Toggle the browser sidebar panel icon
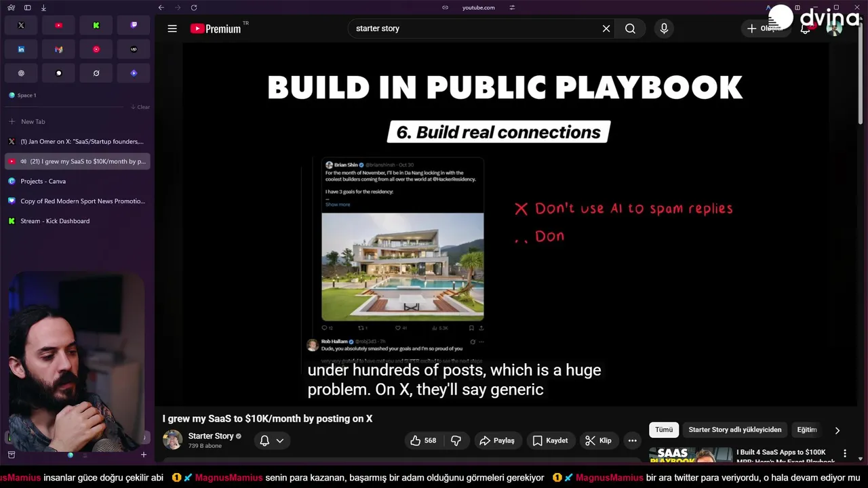The image size is (868, 488). pos(27,7)
